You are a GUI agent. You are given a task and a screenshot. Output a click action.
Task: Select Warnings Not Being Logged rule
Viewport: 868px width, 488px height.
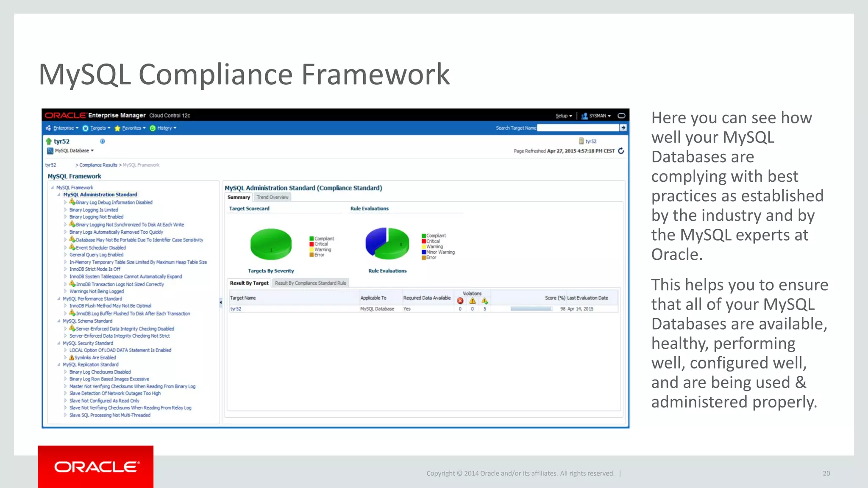pos(97,291)
